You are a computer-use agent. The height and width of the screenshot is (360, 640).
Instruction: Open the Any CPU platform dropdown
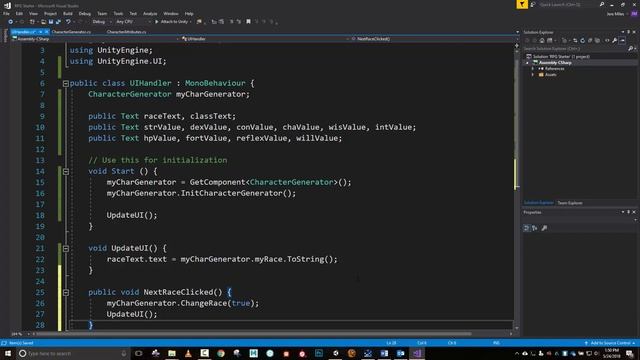[133, 22]
